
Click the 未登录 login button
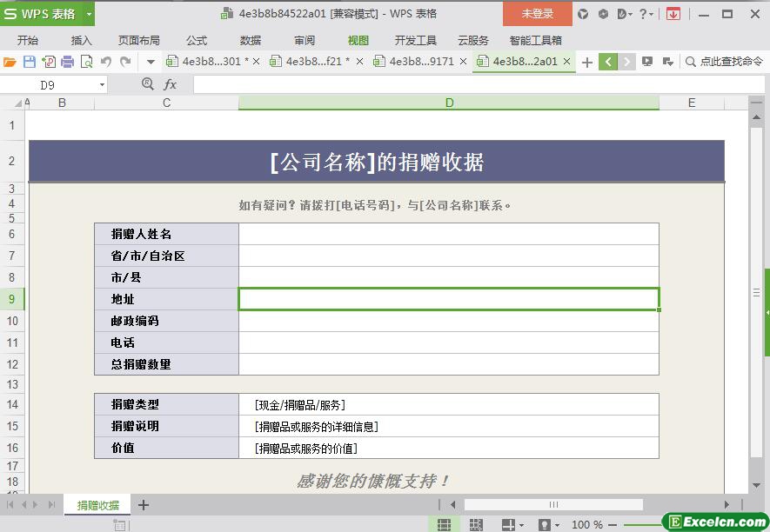[x=537, y=14]
